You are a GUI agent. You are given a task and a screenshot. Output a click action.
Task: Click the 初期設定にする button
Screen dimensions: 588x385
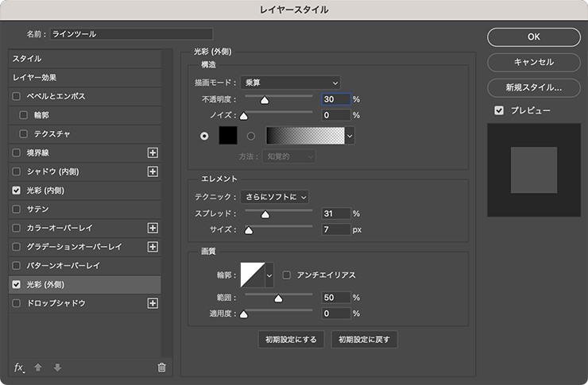[291, 340]
